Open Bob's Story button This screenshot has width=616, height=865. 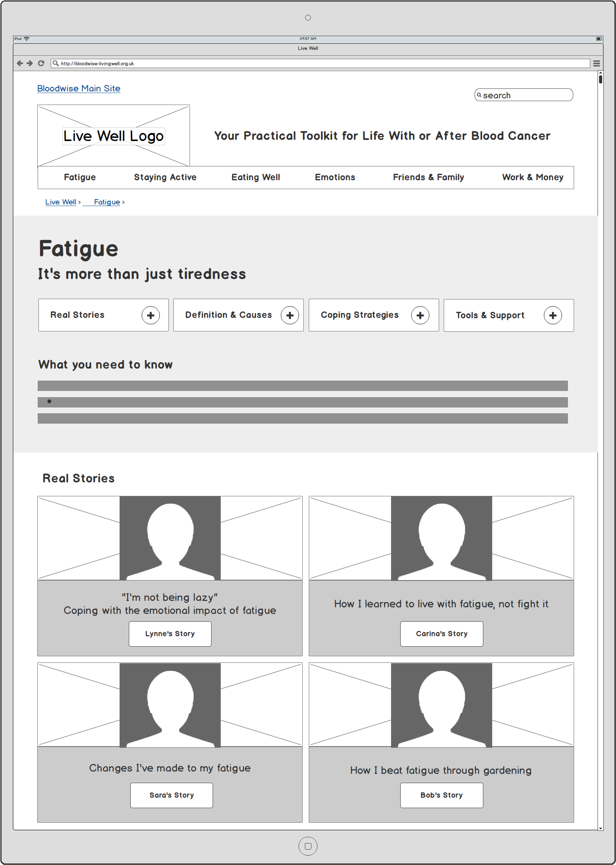point(442,795)
